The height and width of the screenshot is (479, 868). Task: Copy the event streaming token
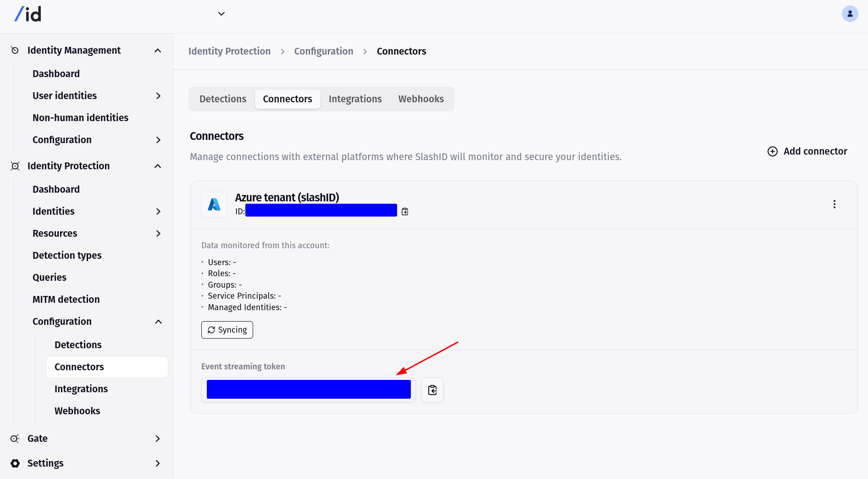click(432, 390)
